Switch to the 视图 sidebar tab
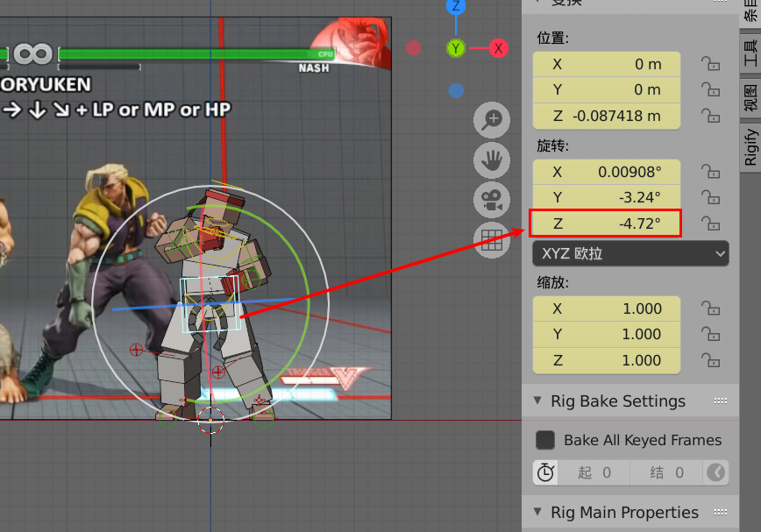 pyautogui.click(x=750, y=96)
